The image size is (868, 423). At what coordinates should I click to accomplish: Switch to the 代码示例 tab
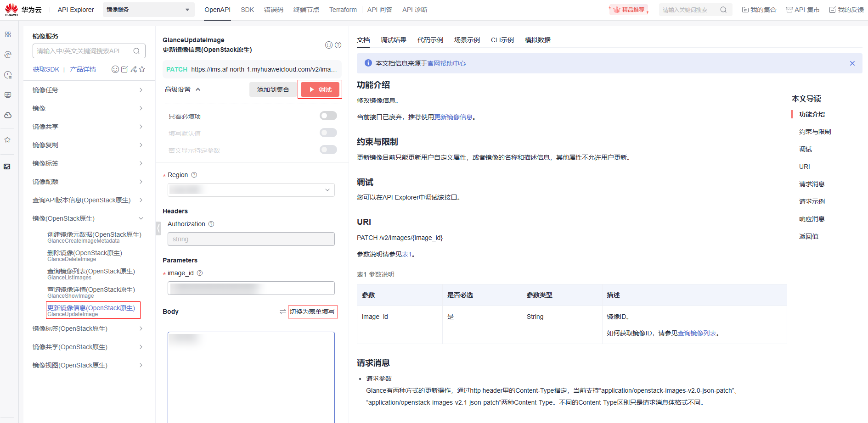430,40
